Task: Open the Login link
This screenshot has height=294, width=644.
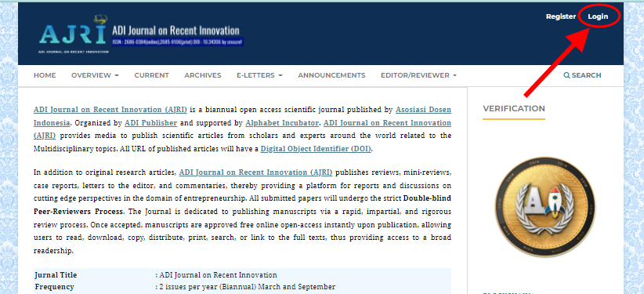Action: click(598, 17)
